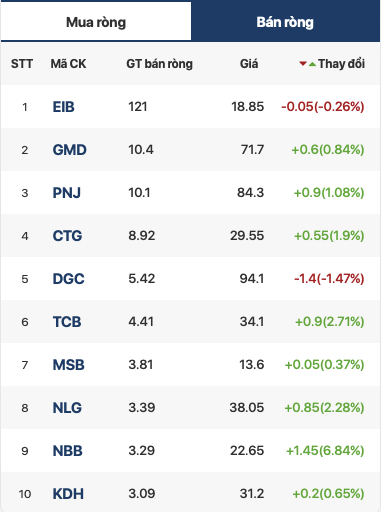Open the GMD stock link
This screenshot has height=512, width=381.
[69, 150]
